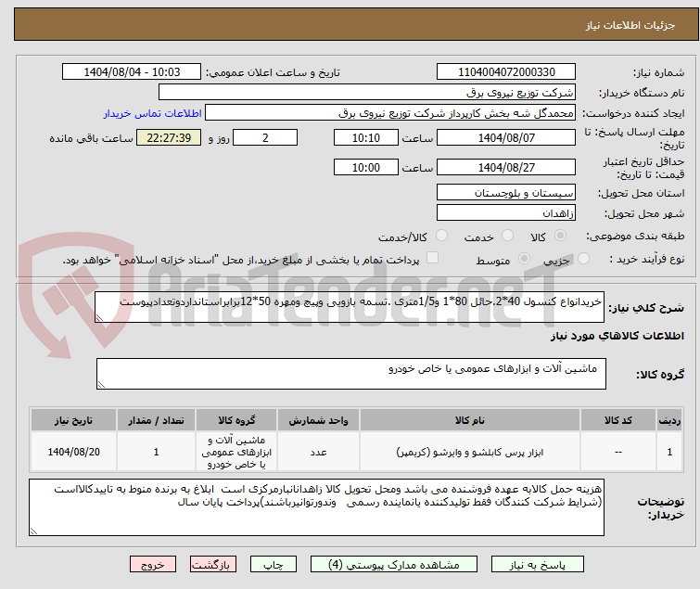Click the تاریخ نیاز column header
Screen dimensions: 700x589
pyautogui.click(x=73, y=420)
